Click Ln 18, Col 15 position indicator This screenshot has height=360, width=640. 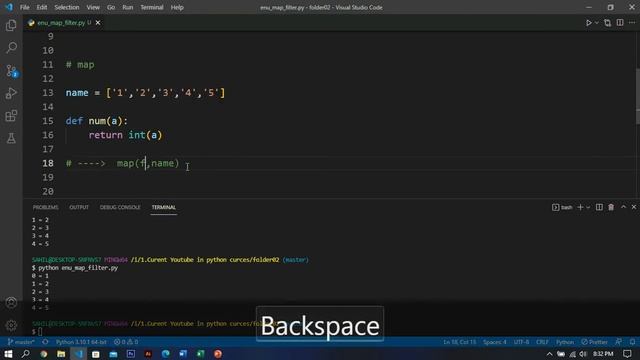460,342
